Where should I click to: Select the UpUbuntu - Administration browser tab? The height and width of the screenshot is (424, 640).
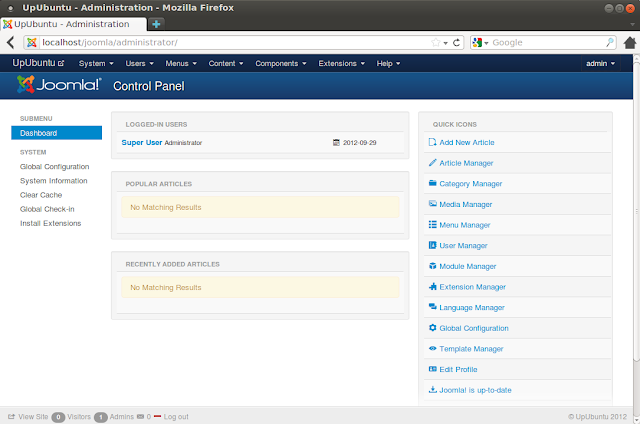click(x=73, y=24)
